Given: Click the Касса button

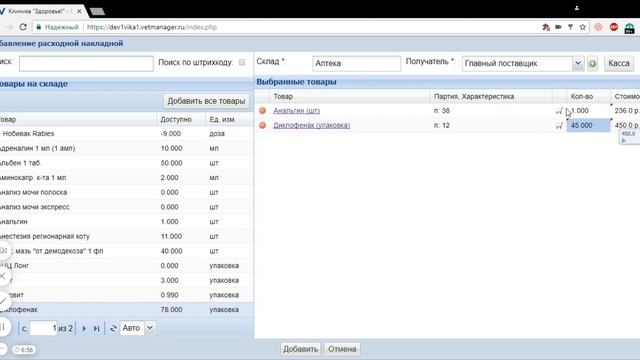Looking at the screenshot, I should (619, 63).
